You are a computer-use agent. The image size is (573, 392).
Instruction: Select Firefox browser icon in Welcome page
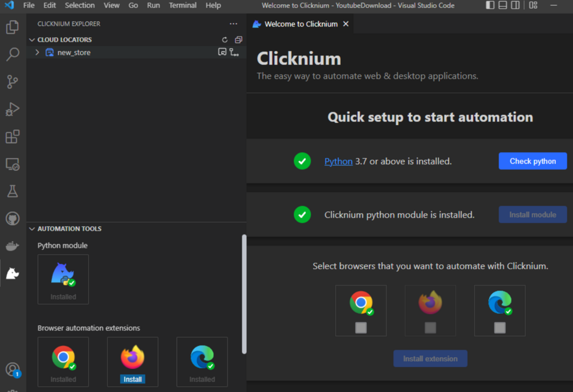tap(430, 303)
